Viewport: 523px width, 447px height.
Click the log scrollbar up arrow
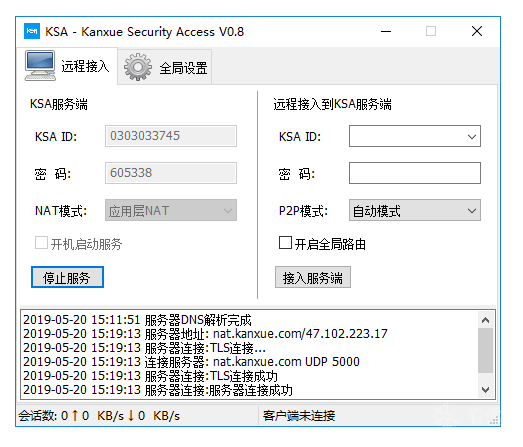[485, 320]
